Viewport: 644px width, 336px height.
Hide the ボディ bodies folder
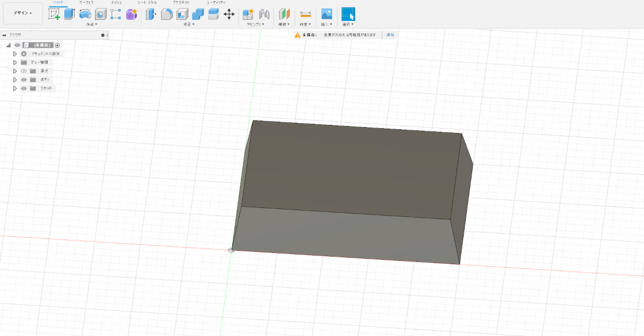click(24, 79)
